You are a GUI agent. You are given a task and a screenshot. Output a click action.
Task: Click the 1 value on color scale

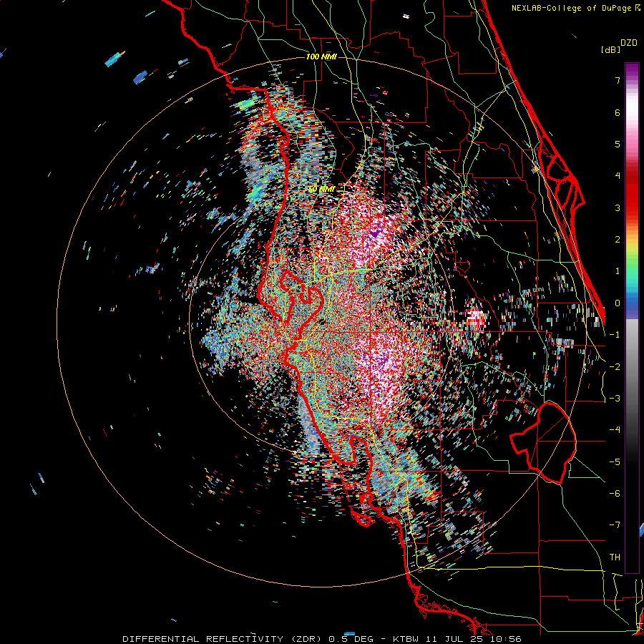pos(618,271)
